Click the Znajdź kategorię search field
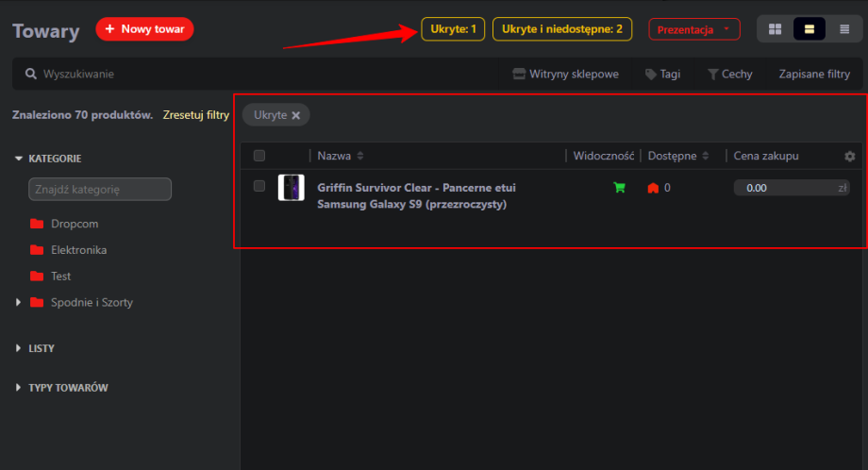This screenshot has height=470, width=868. pos(100,190)
